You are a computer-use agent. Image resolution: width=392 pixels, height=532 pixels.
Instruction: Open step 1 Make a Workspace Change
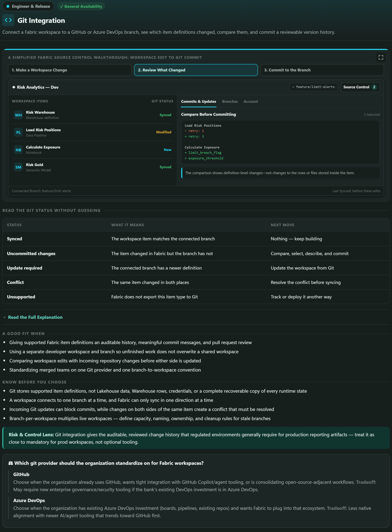pyautogui.click(x=70, y=70)
